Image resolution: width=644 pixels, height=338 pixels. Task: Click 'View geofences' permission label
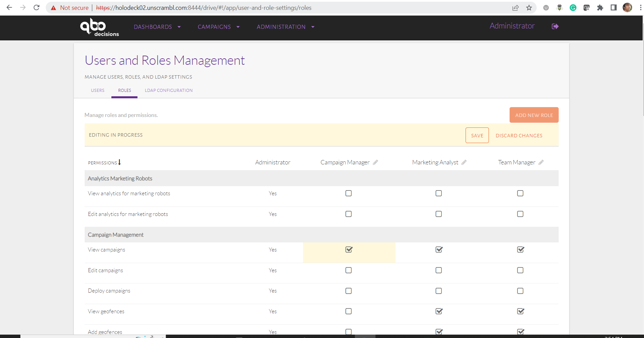[x=106, y=311]
